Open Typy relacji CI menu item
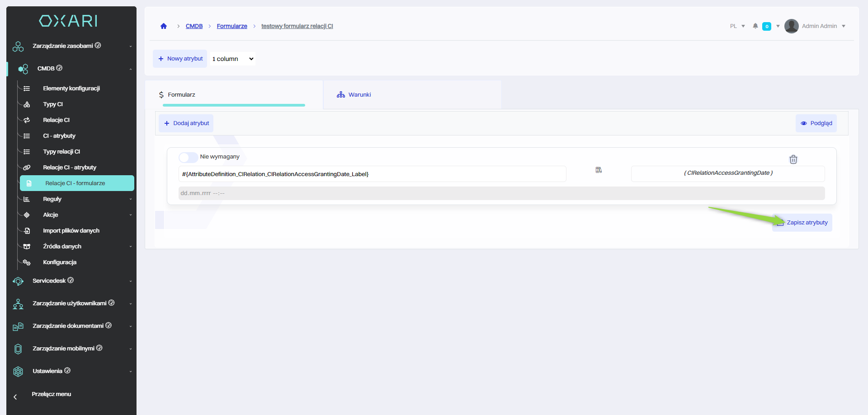 [x=61, y=152]
